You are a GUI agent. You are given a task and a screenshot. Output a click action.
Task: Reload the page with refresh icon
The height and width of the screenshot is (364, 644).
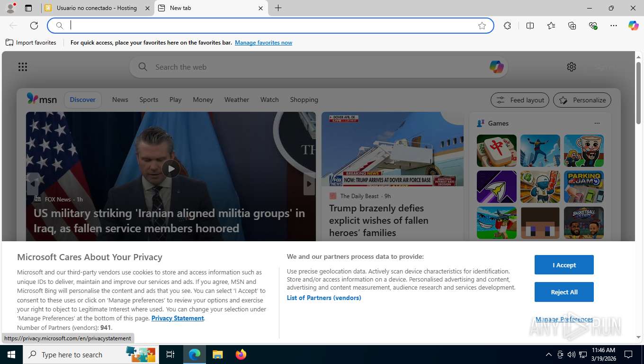(34, 26)
